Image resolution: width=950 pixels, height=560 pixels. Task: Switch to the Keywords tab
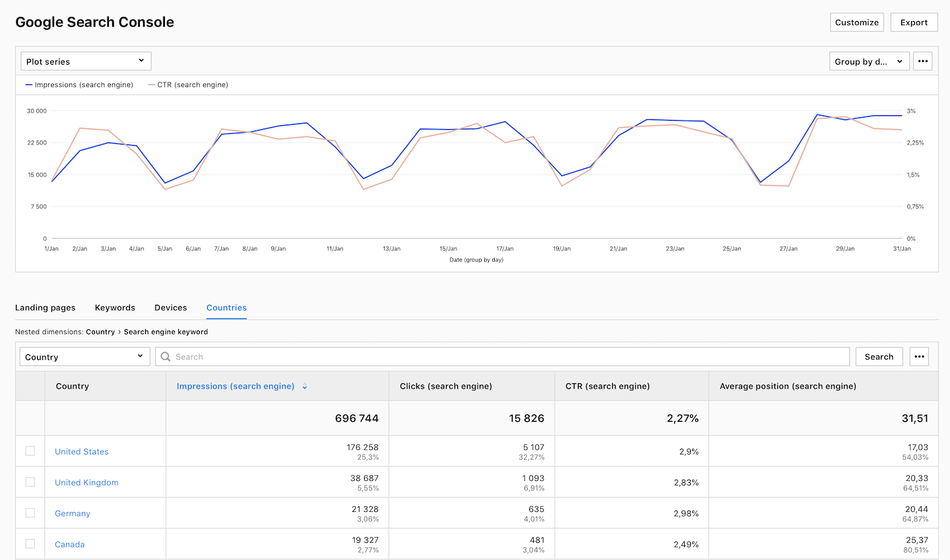tap(115, 307)
